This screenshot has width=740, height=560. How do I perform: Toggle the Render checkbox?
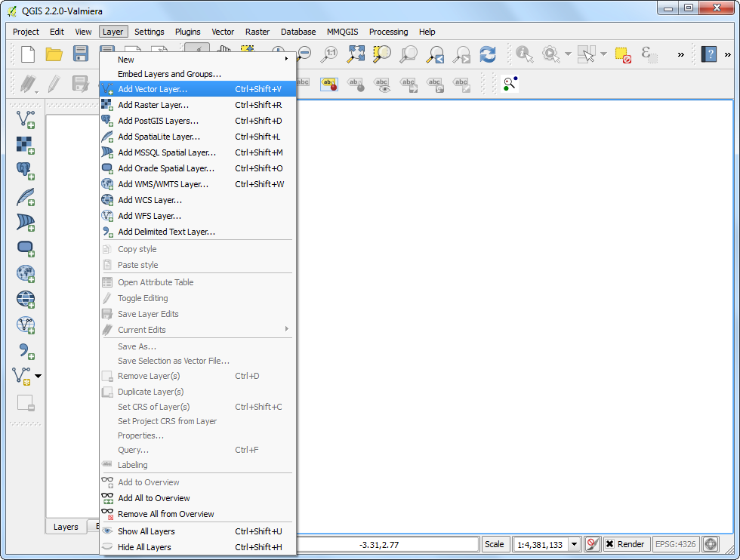(610, 544)
